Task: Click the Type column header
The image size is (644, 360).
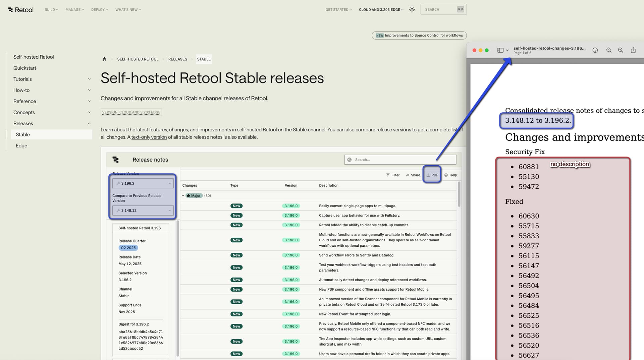Action: (x=234, y=185)
